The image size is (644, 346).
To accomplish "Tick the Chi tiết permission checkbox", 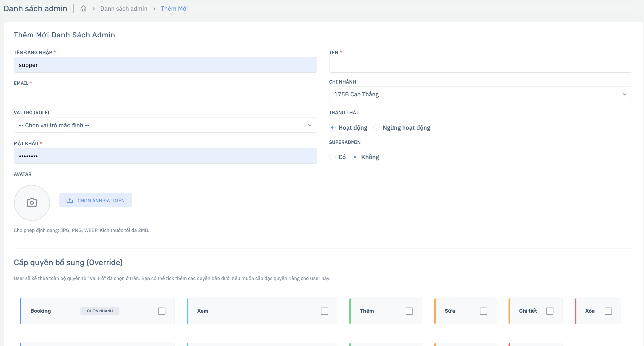I will tap(550, 311).
